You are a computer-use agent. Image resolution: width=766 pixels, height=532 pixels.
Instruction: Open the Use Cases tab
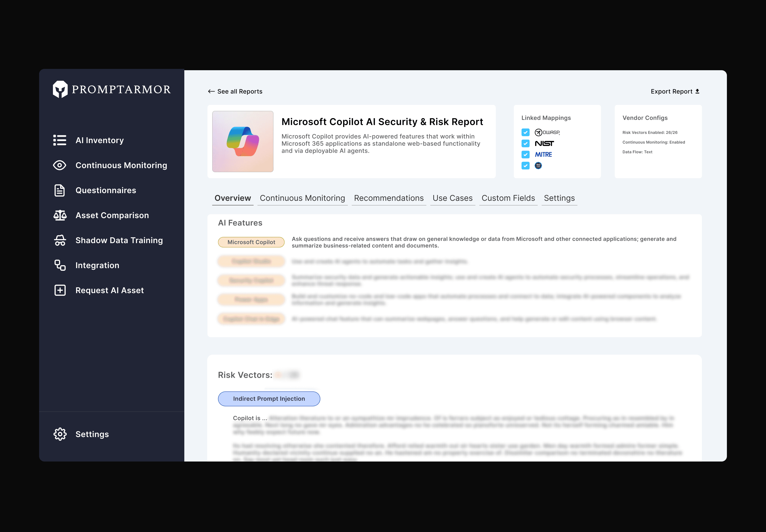click(x=452, y=198)
